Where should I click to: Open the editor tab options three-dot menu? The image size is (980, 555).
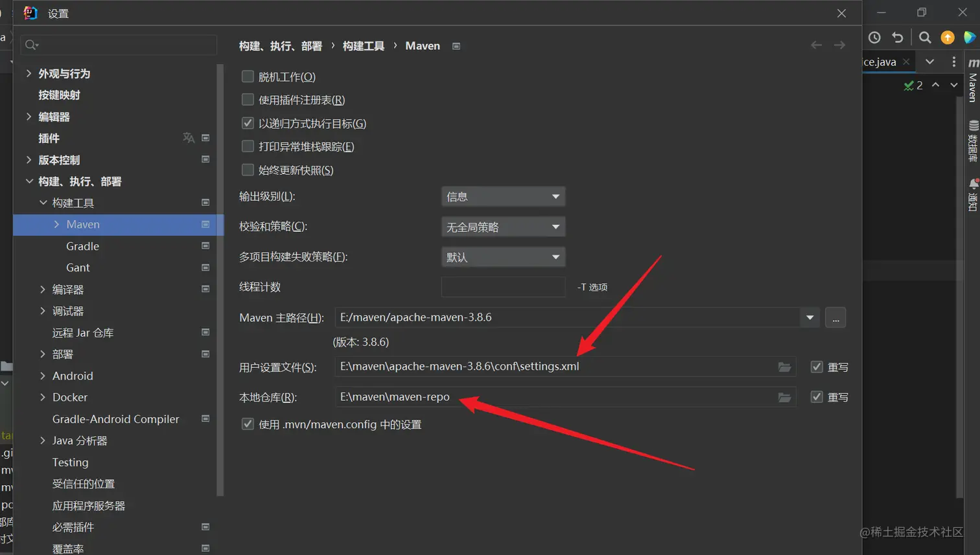click(x=953, y=62)
